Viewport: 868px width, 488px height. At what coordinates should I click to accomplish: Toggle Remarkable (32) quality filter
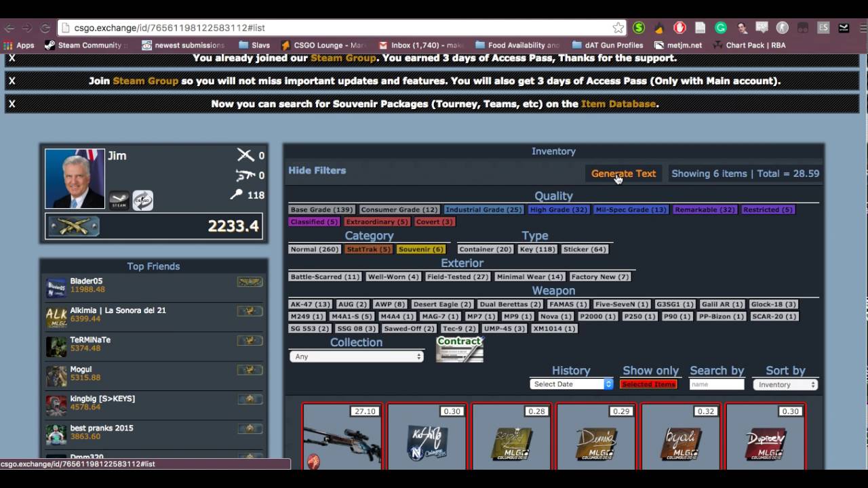[x=705, y=209]
